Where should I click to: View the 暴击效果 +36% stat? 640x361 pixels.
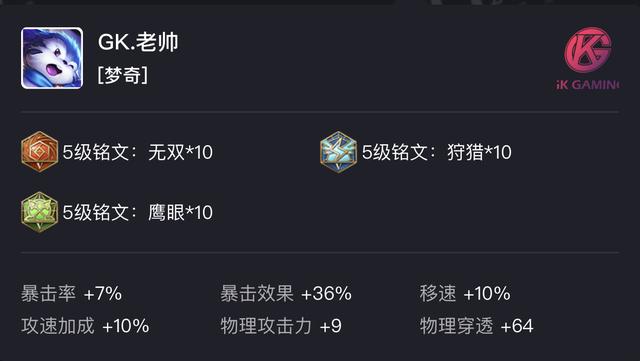[286, 293]
